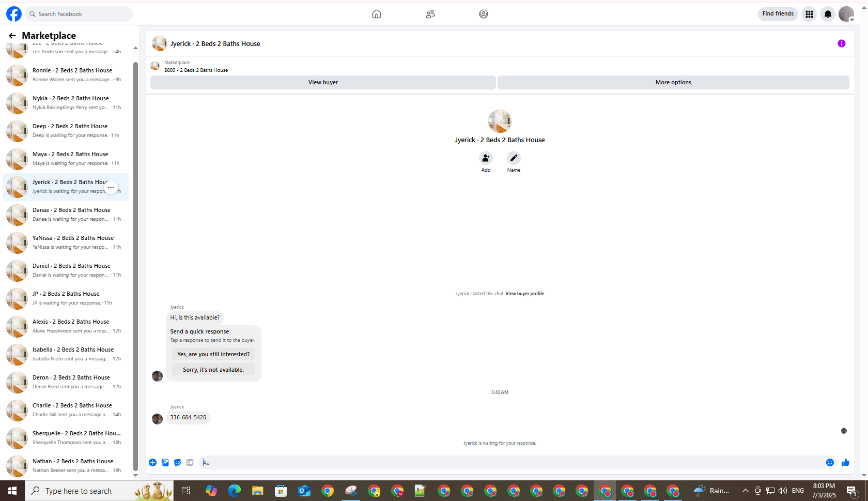868x501 pixels.
Task: Open Nykia's conversation
Action: coord(66,103)
